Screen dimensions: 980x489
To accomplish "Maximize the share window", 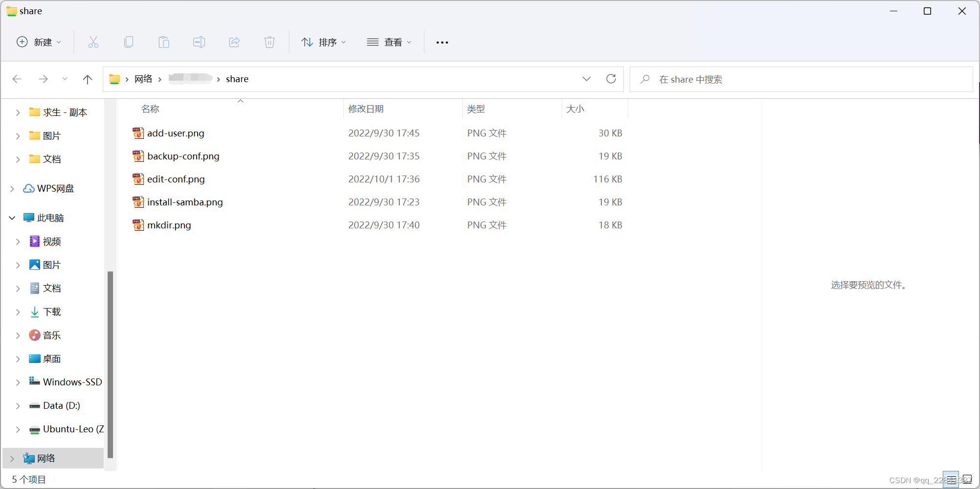I will pyautogui.click(x=927, y=11).
